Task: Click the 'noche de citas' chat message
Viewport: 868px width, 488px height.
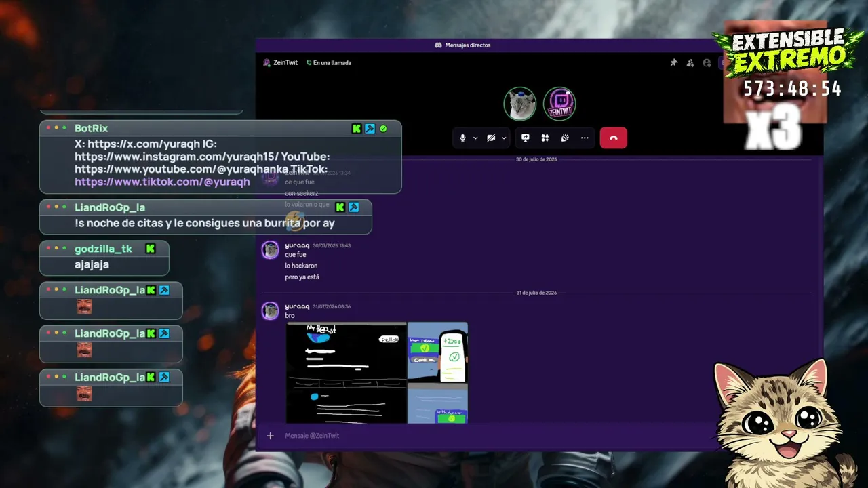Action: coord(205,223)
